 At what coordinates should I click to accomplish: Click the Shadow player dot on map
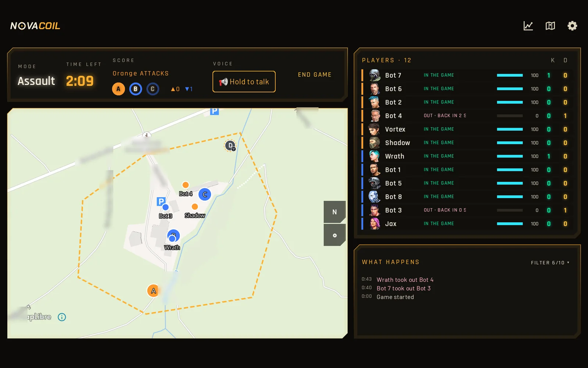click(x=195, y=207)
